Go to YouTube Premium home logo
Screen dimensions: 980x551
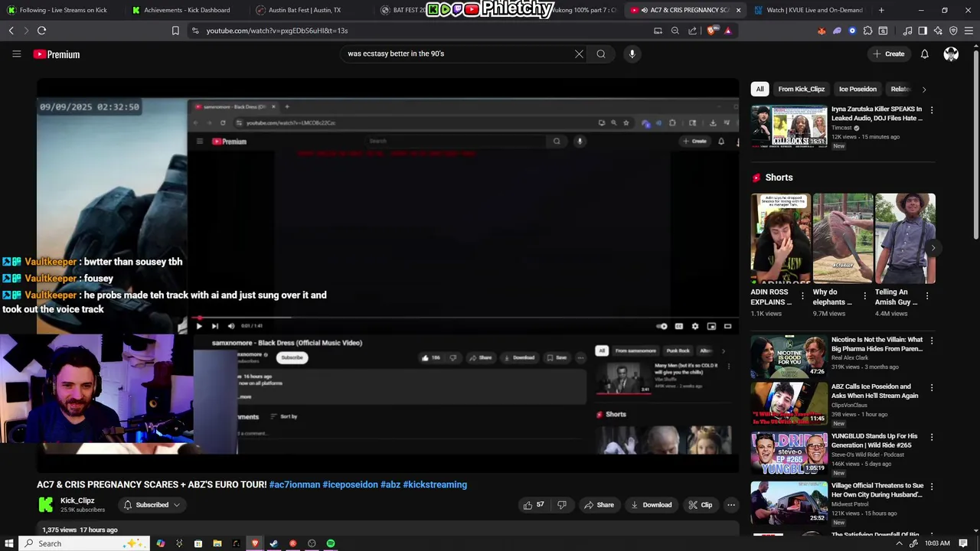[x=57, y=54]
